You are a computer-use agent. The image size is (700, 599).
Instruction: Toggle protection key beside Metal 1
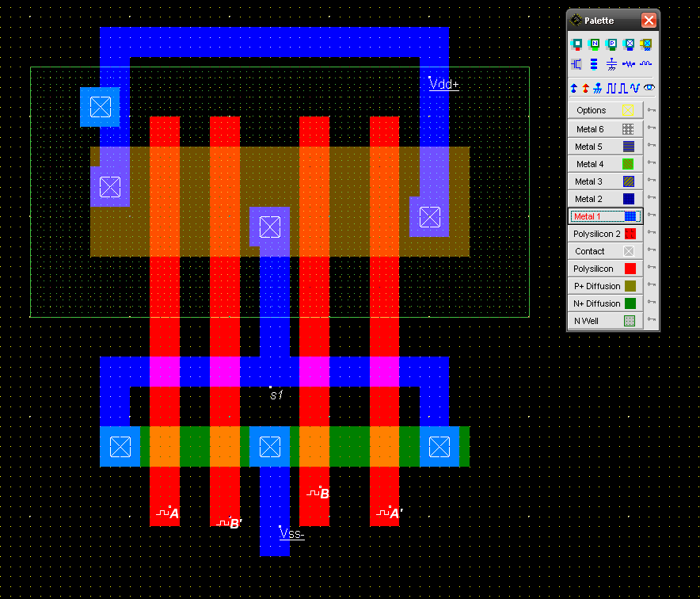tap(652, 215)
